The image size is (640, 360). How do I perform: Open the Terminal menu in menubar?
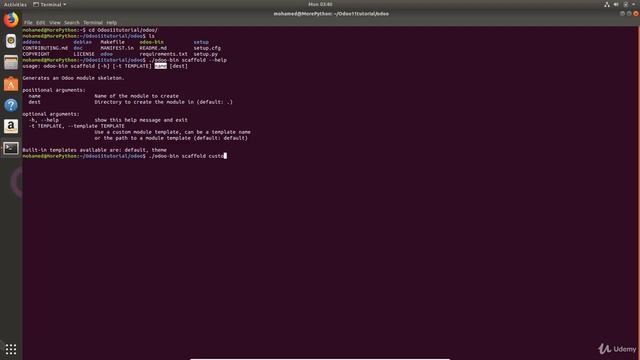click(x=93, y=22)
